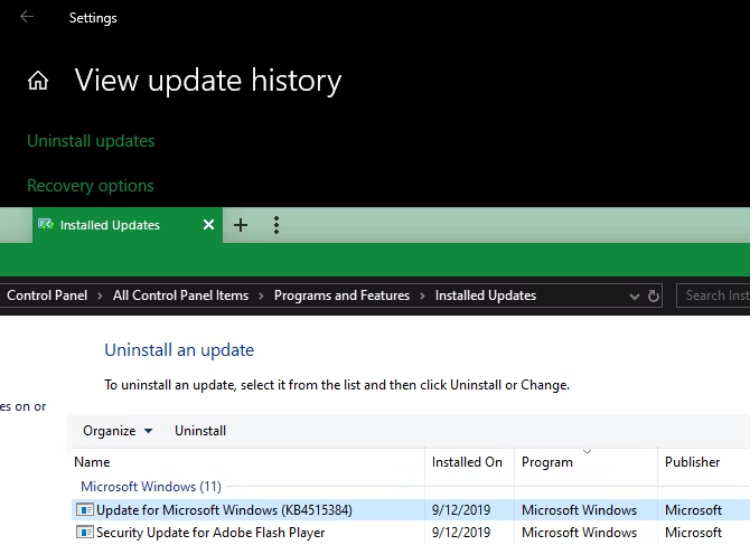
Task: Sort list by Program column header
Action: [x=586, y=462]
